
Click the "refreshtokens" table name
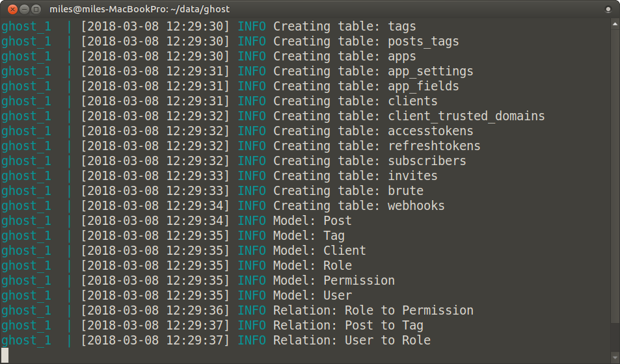tap(434, 146)
